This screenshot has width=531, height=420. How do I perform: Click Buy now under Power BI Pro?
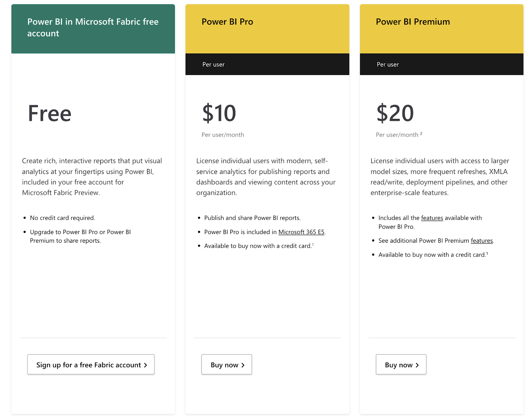pyautogui.click(x=226, y=365)
